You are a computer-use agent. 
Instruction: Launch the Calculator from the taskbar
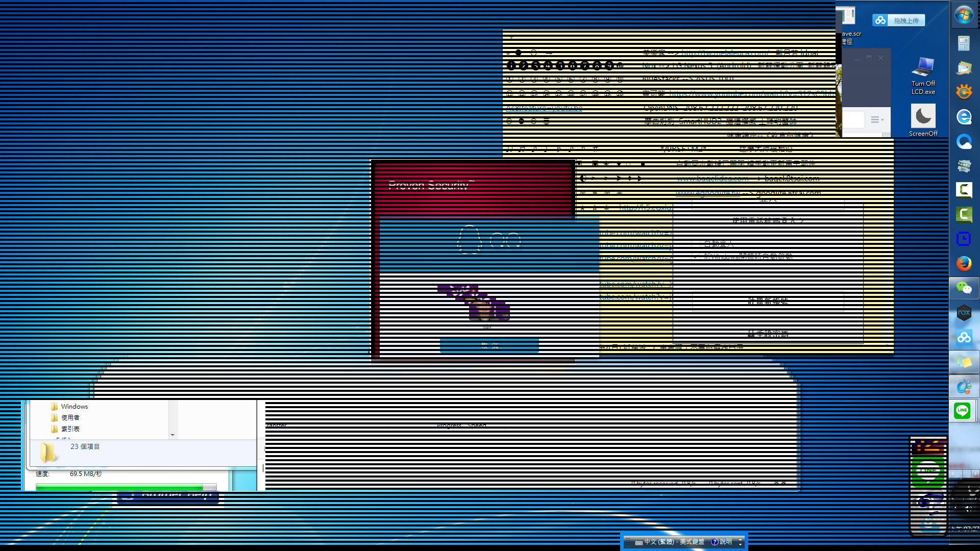964,43
